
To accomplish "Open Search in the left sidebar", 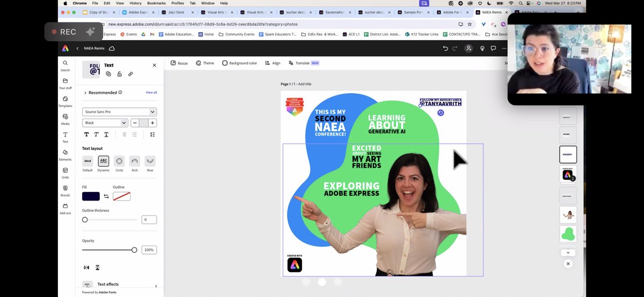I will point(65,66).
